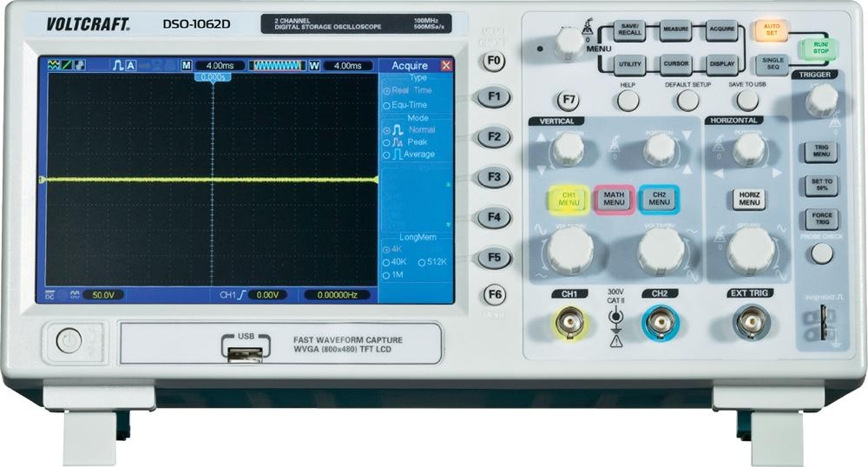Push the F3 softkey
868x467 pixels.
point(494,178)
